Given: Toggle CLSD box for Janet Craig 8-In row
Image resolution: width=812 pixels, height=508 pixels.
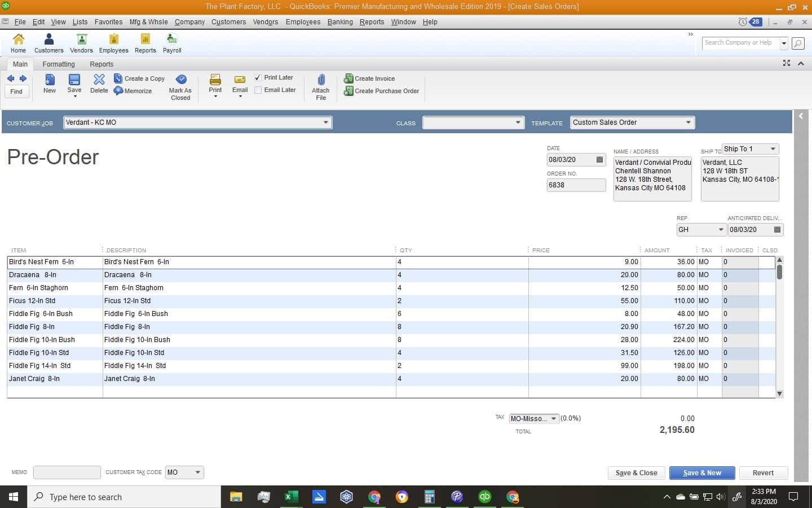Looking at the screenshot, I should (767, 379).
